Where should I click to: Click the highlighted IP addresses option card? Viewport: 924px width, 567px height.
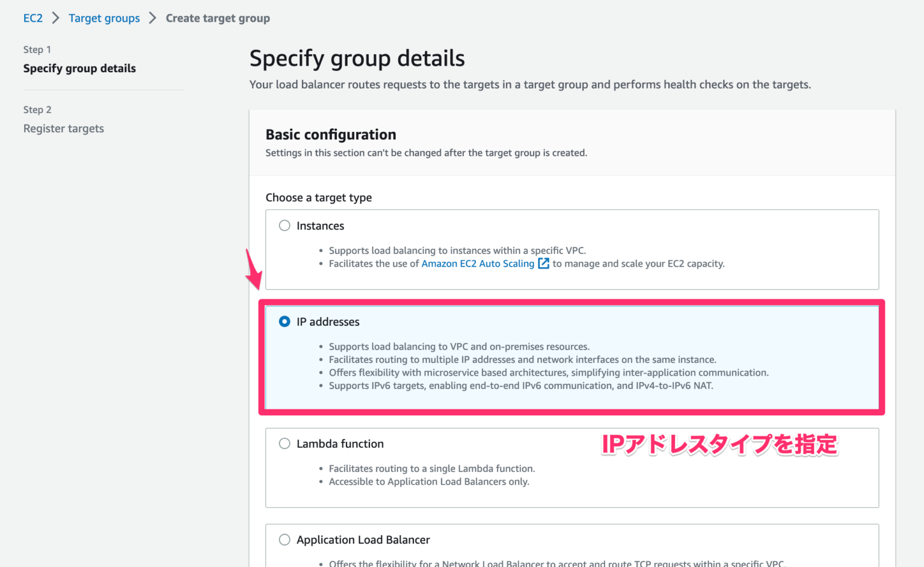click(571, 358)
